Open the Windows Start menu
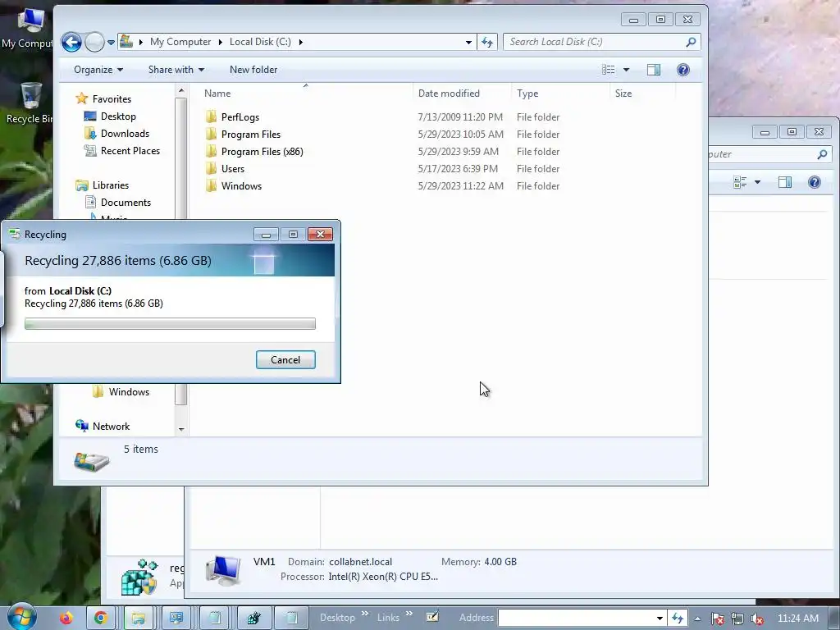 coord(21,617)
